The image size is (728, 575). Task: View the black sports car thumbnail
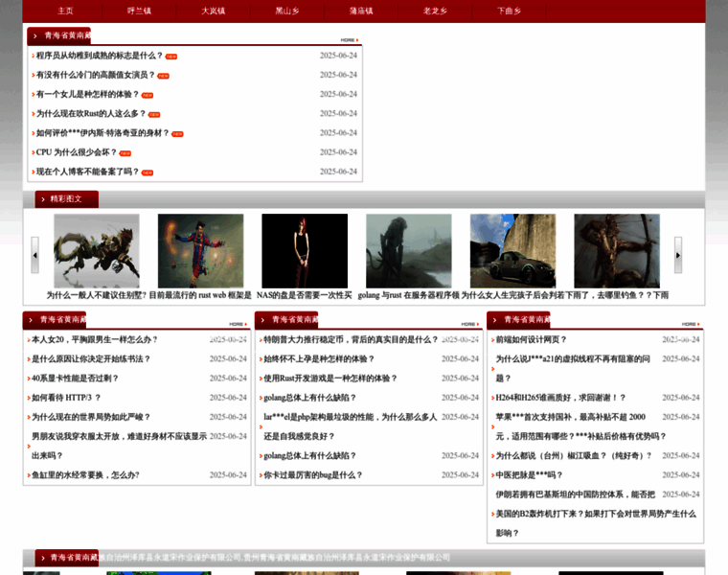click(512, 250)
